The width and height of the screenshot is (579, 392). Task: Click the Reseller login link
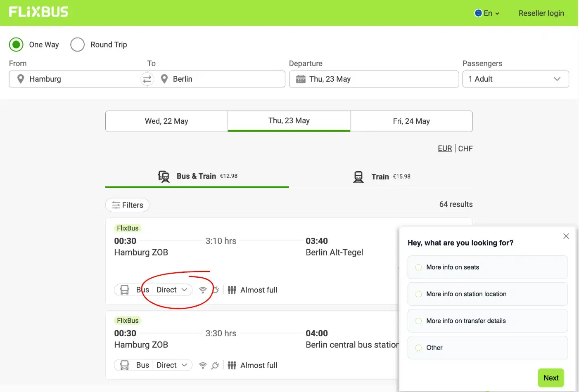pos(541,13)
